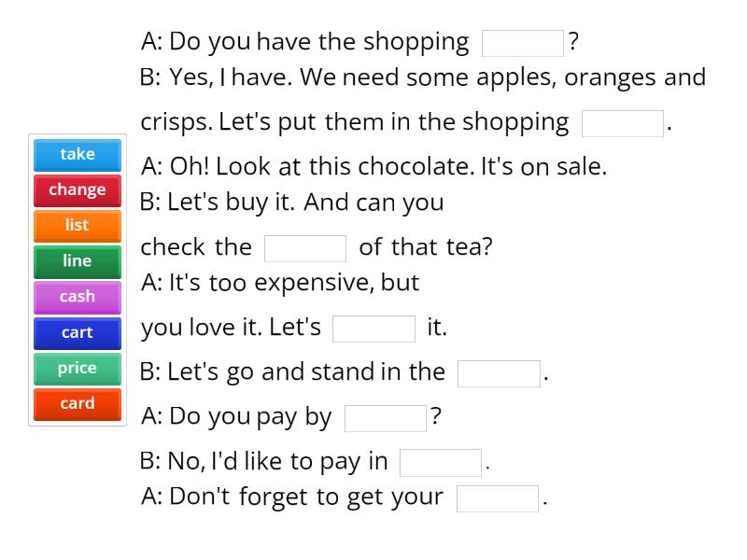
Task: Click blank after 'Do you pay by'
Action: click(x=386, y=418)
